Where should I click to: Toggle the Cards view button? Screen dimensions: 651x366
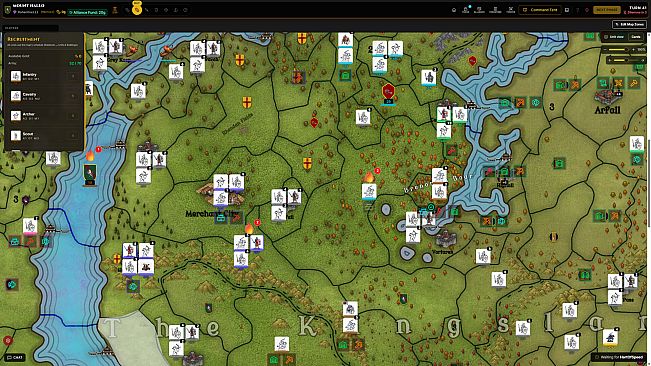coord(636,37)
